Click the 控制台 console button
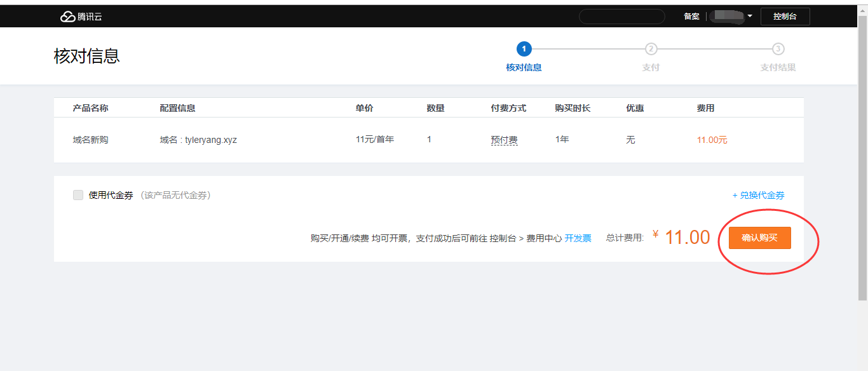Image resolution: width=868 pixels, height=371 pixels. (785, 16)
